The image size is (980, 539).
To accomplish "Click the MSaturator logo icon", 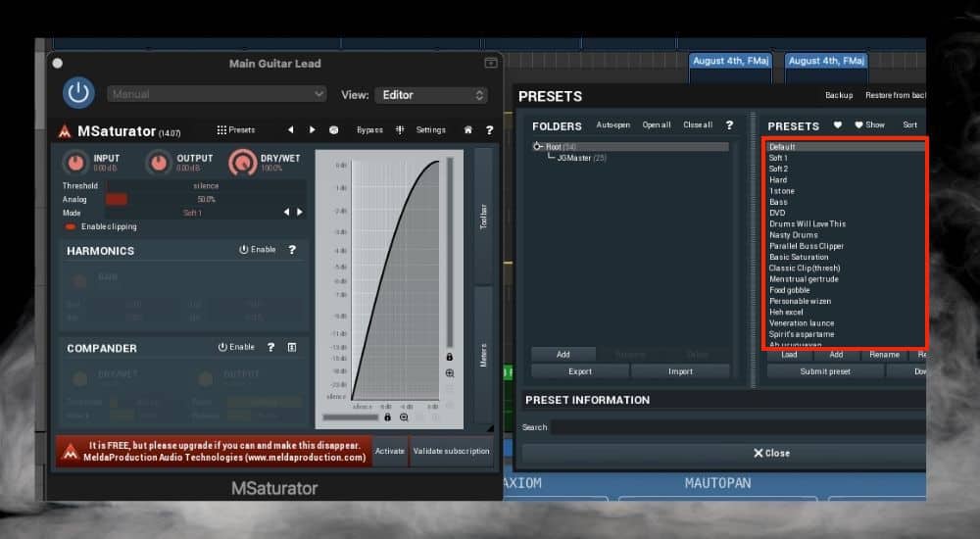I will (x=65, y=131).
